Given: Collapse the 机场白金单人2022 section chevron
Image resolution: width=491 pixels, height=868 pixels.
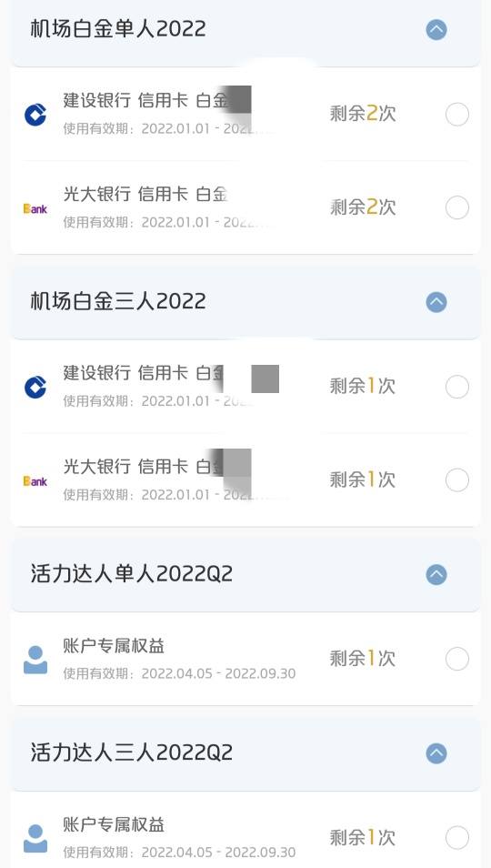Looking at the screenshot, I should pos(436,29).
